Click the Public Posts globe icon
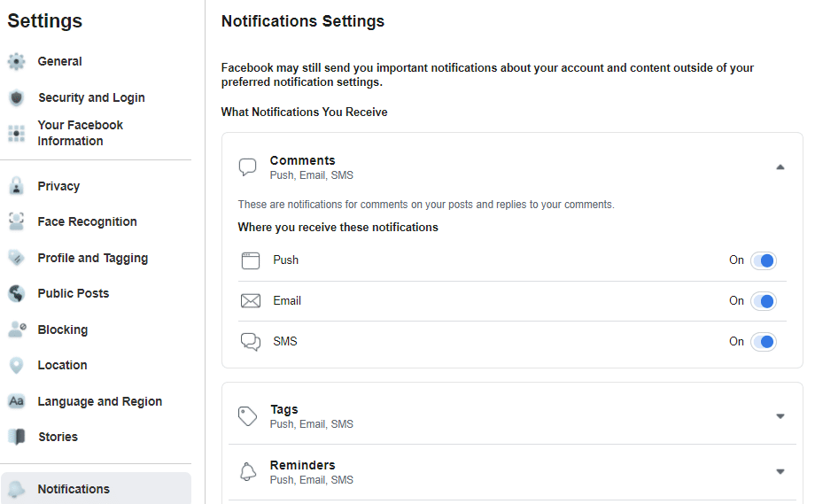Image resolution: width=815 pixels, height=504 pixels. pyautogui.click(x=16, y=294)
